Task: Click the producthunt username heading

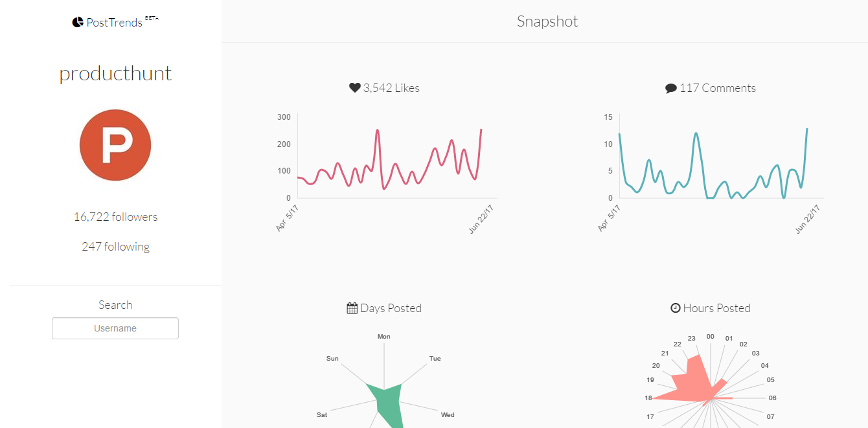Action: point(115,73)
